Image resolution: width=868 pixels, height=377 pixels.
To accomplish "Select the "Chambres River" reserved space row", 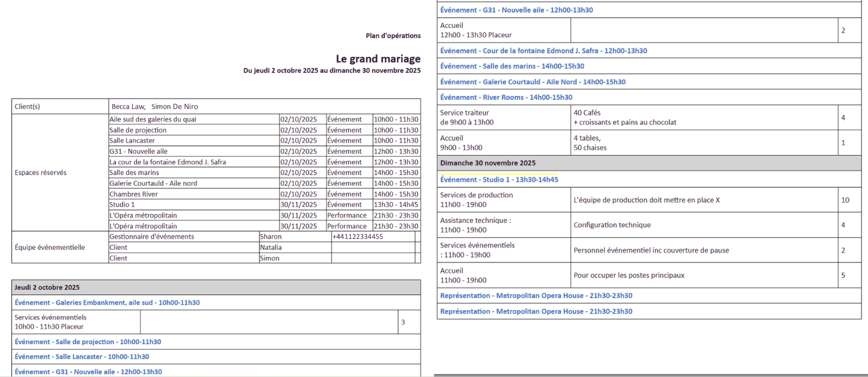I will click(134, 195).
